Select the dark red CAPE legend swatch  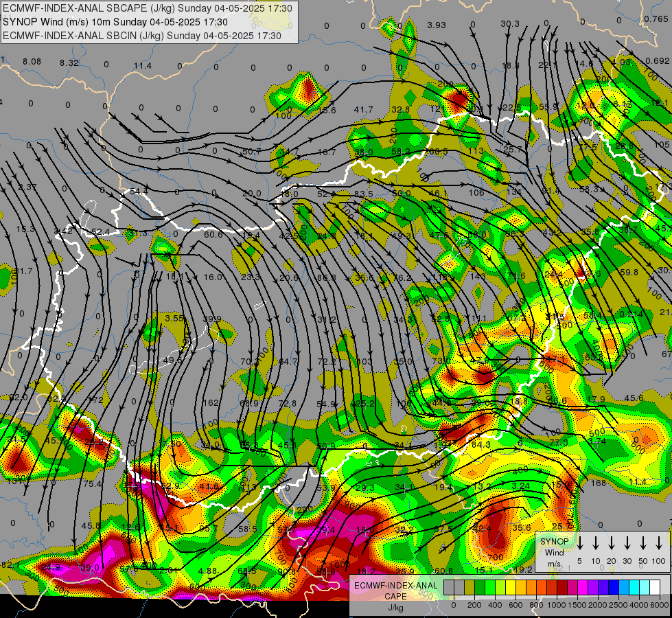(562, 588)
